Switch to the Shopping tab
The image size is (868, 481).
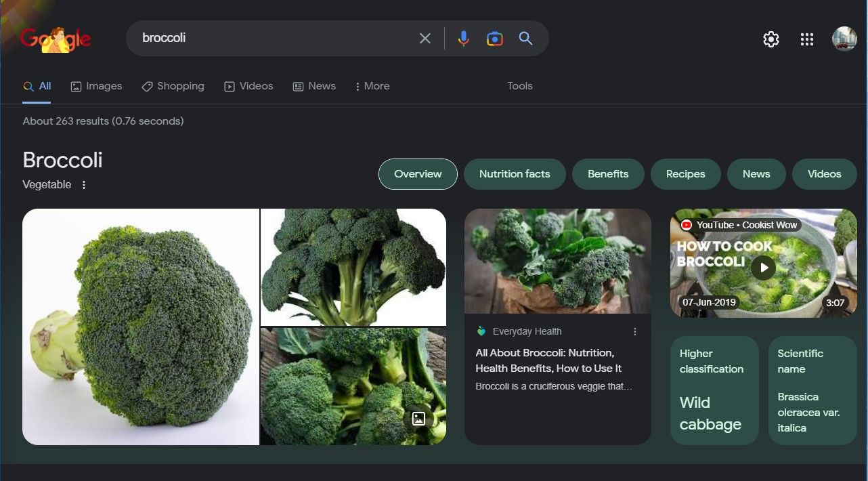173,86
